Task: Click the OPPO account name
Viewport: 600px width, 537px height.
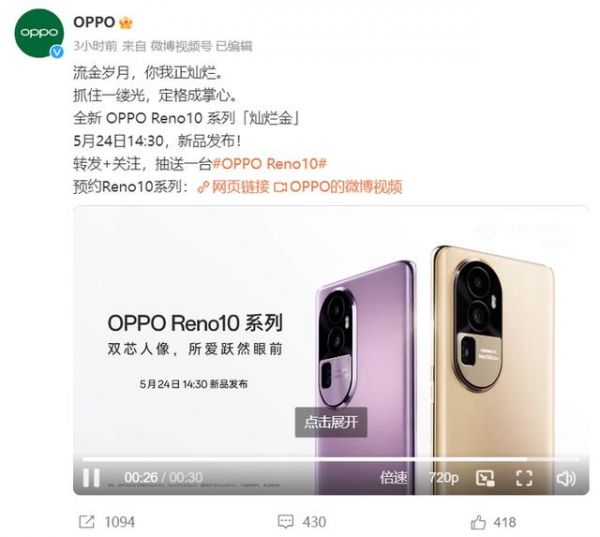Action: pyautogui.click(x=94, y=22)
